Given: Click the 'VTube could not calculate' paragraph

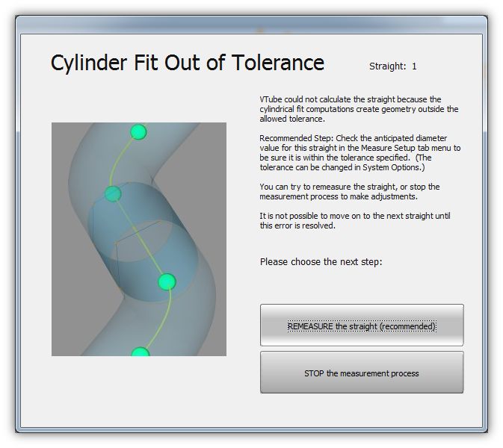Looking at the screenshot, I should pyautogui.click(x=359, y=109).
